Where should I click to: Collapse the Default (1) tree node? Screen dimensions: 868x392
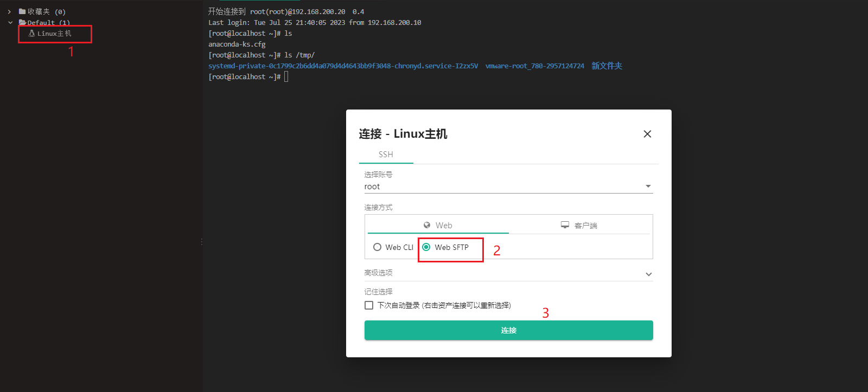pyautogui.click(x=10, y=23)
